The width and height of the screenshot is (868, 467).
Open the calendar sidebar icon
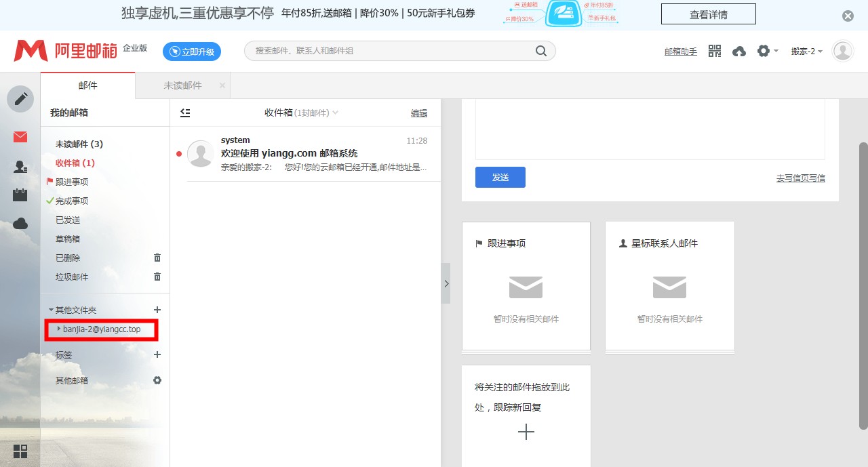[20, 195]
